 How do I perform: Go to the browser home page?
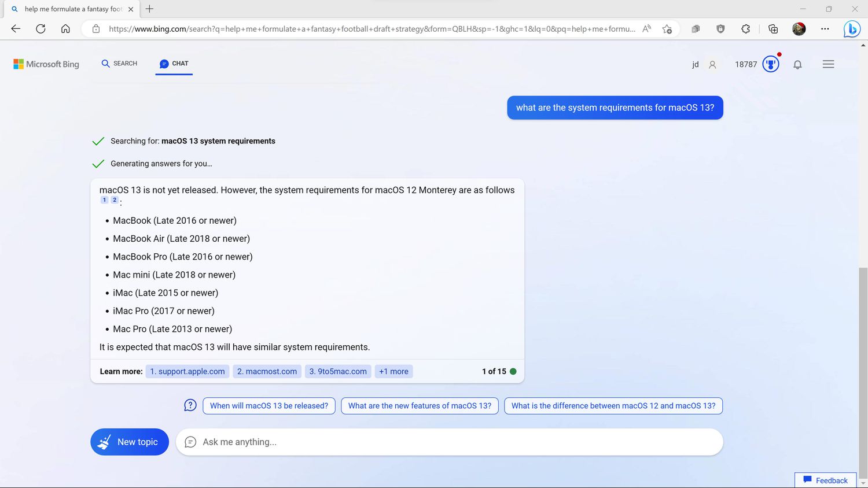coord(65,29)
